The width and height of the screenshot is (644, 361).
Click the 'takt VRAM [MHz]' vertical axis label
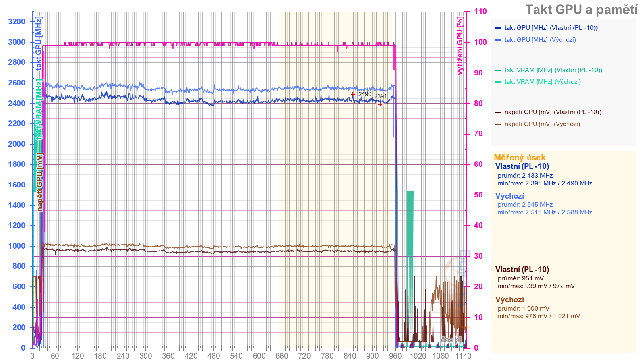tap(39, 110)
